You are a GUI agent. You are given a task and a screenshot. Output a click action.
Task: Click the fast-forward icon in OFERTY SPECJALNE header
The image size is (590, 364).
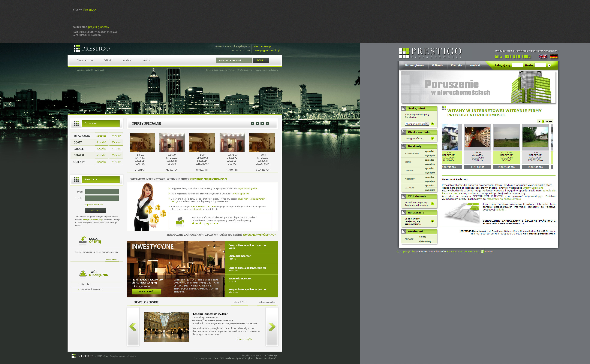pyautogui.click(x=267, y=123)
